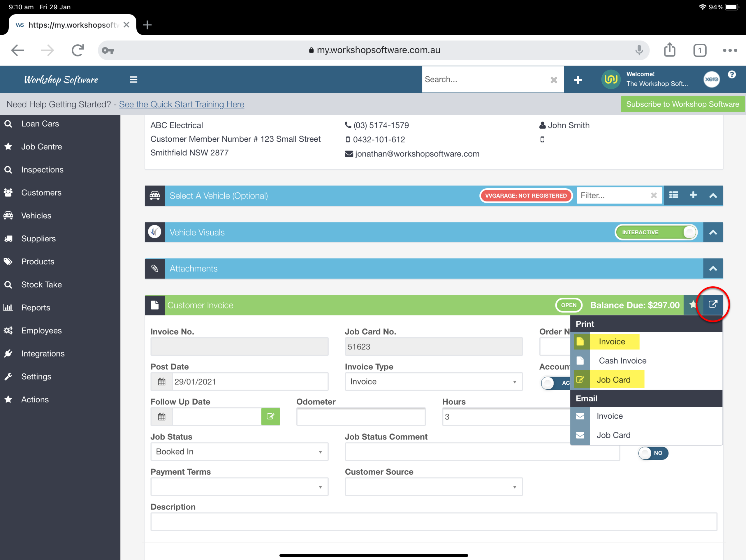Open Reports in sidebar
This screenshot has height=560, width=746.
pos(36,307)
